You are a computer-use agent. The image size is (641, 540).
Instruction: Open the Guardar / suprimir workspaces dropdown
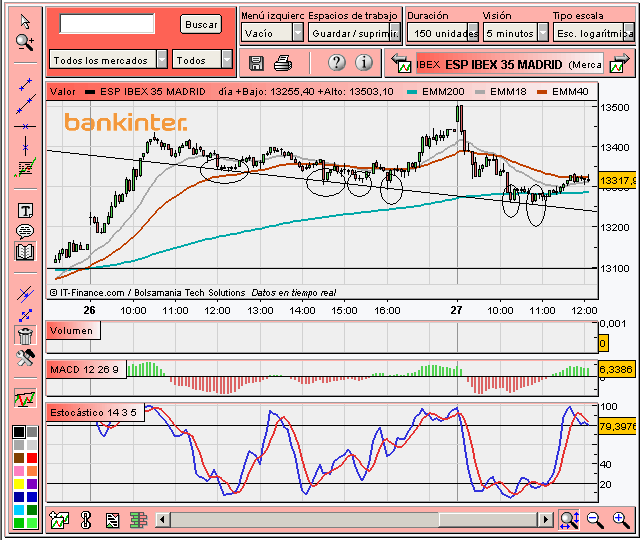pyautogui.click(x=354, y=33)
